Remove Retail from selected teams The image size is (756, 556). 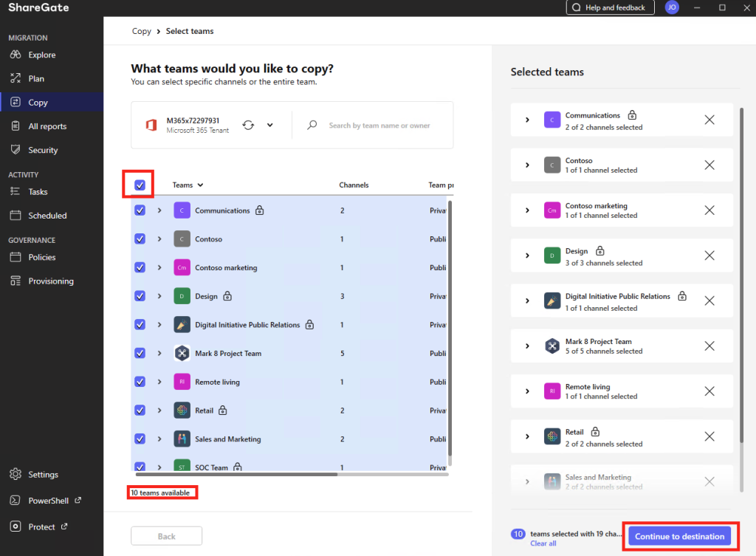pos(709,436)
